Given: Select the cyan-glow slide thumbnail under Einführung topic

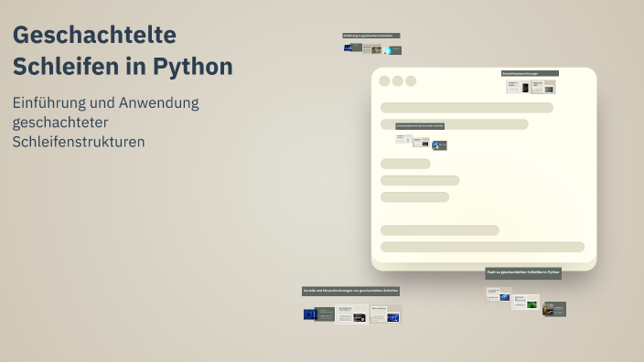Looking at the screenshot, I should coord(392,50).
